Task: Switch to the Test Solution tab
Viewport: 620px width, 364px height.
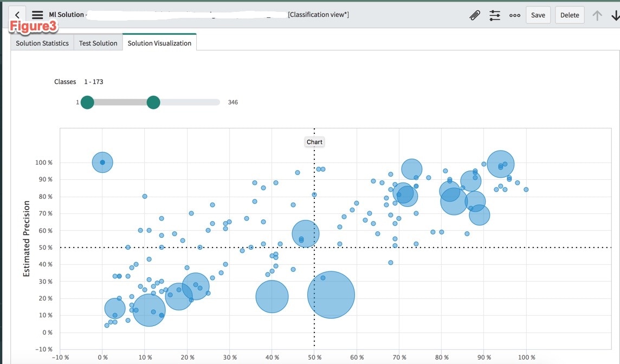Action: click(98, 43)
